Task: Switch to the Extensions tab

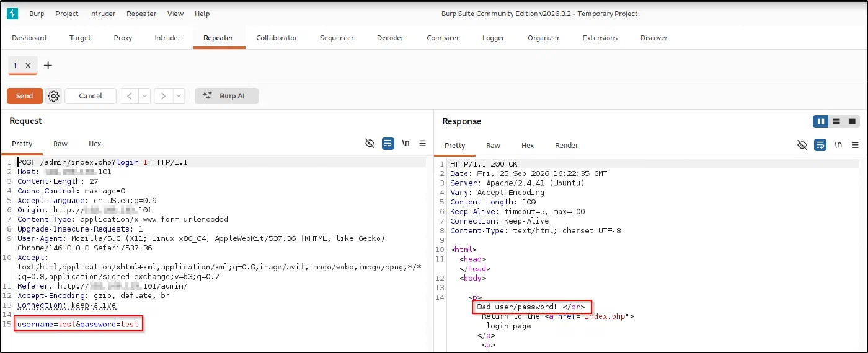Action: tap(600, 38)
